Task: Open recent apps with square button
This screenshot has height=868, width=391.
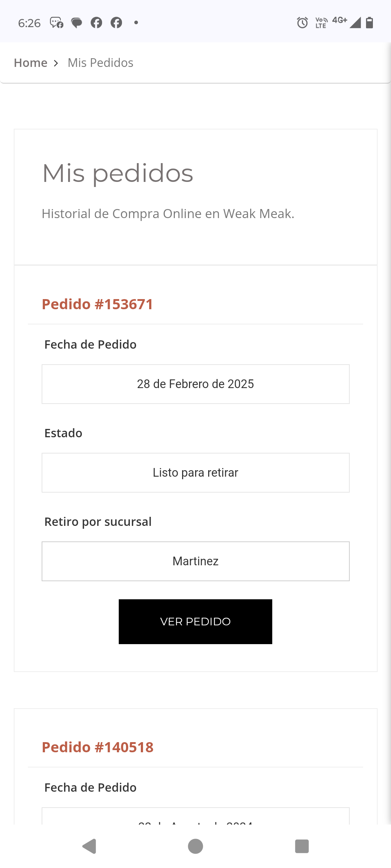Action: (x=302, y=846)
